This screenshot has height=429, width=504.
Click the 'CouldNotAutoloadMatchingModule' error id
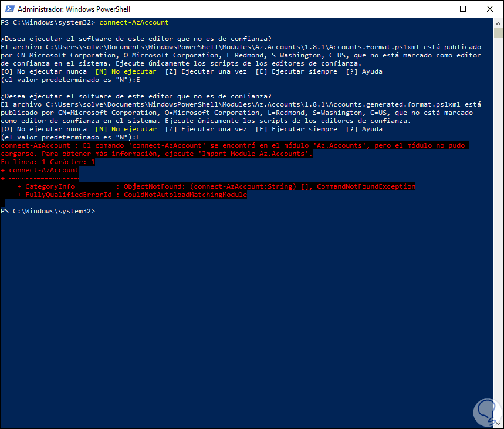pyautogui.click(x=185, y=195)
